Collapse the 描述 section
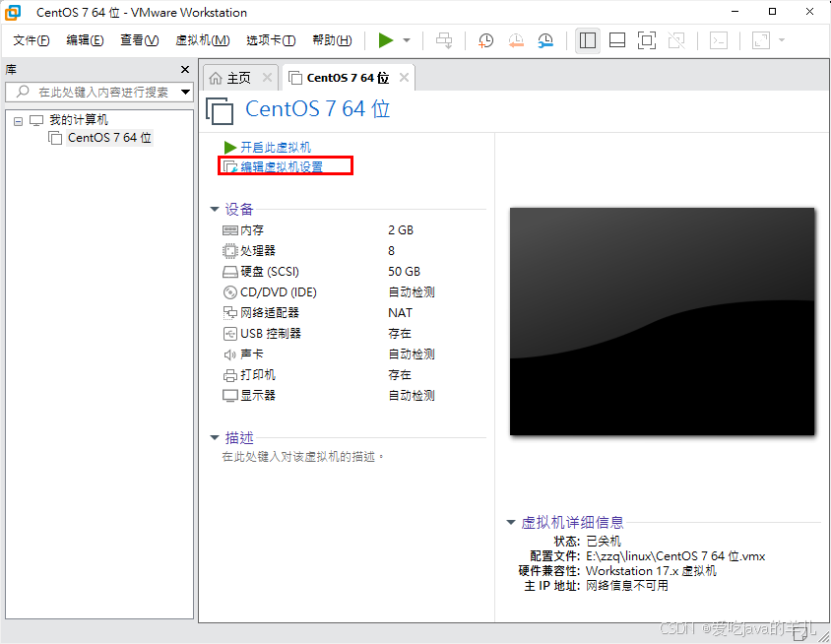 (215, 437)
